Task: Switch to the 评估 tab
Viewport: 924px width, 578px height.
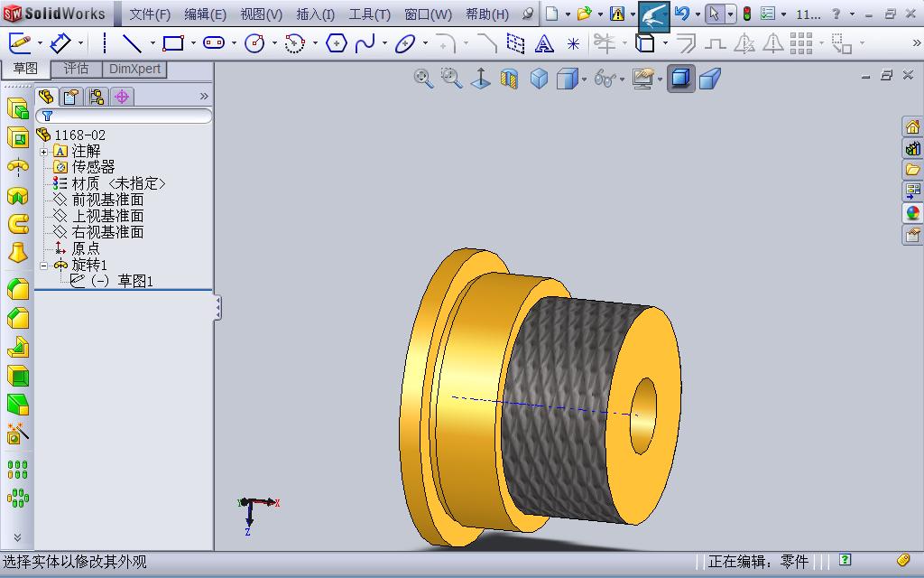Action: click(76, 69)
